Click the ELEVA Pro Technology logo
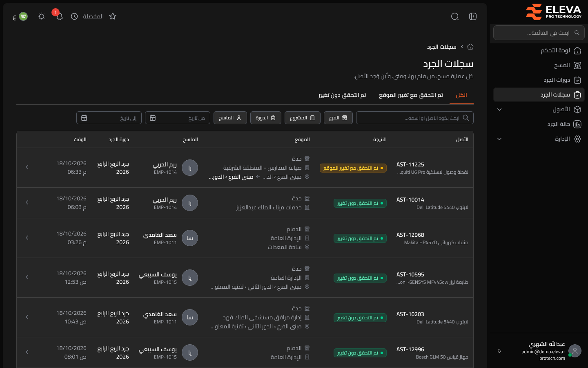The width and height of the screenshot is (588, 368). tap(553, 12)
